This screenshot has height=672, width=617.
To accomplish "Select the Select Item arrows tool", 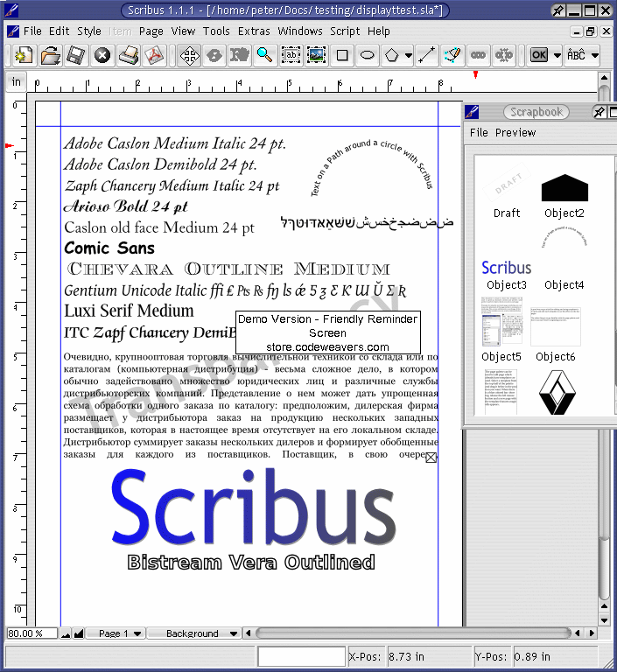I will (x=189, y=55).
